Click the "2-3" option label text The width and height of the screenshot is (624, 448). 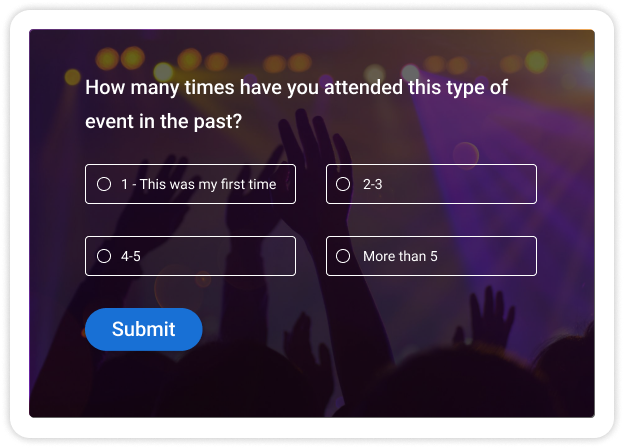click(373, 184)
